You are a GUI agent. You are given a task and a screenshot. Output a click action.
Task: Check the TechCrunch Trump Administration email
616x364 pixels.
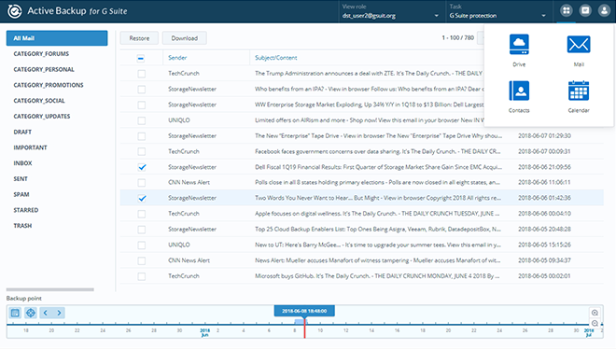tap(142, 74)
